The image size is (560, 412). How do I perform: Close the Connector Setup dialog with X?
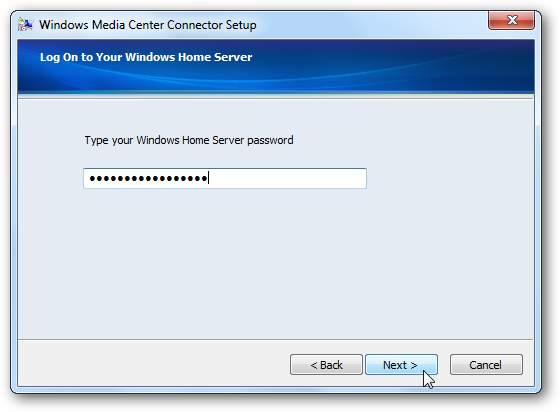(511, 20)
